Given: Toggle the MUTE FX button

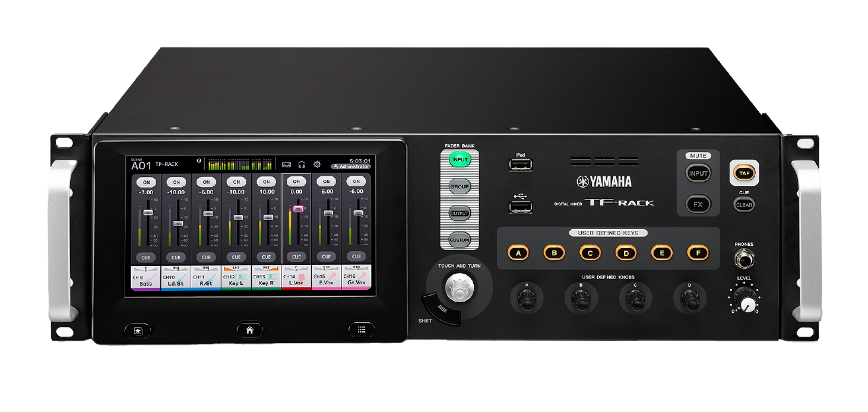Looking at the screenshot, I should coord(698,204).
